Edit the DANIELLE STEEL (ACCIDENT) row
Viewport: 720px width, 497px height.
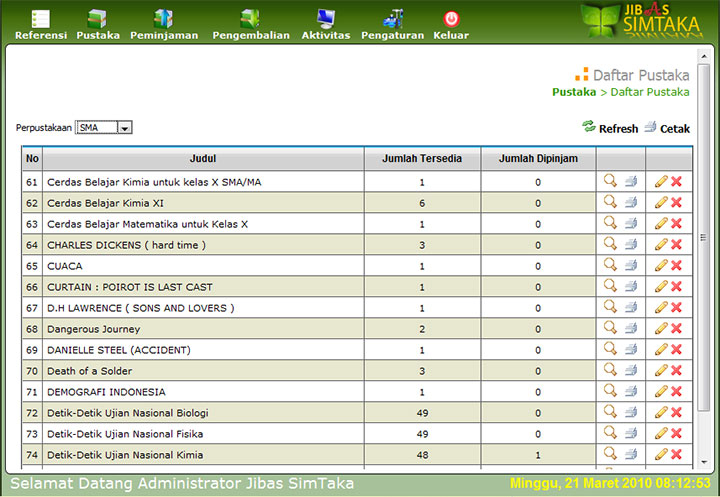tap(661, 349)
